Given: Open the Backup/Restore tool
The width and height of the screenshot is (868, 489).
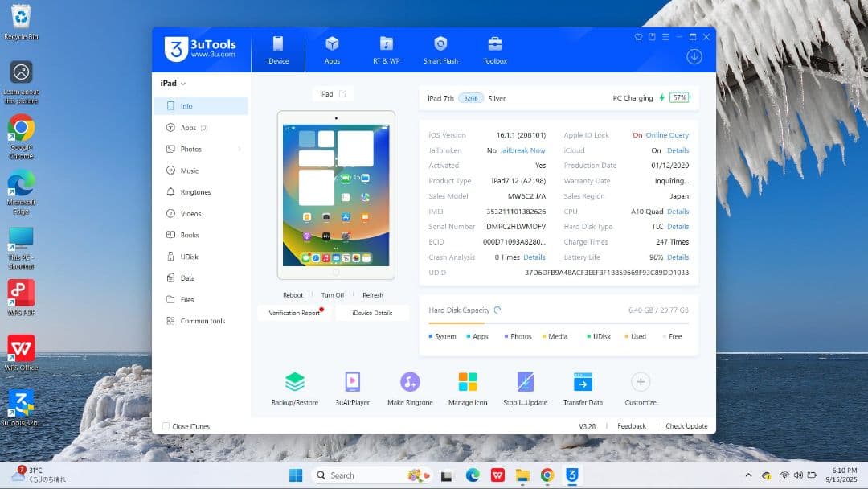Looking at the screenshot, I should pyautogui.click(x=295, y=382).
